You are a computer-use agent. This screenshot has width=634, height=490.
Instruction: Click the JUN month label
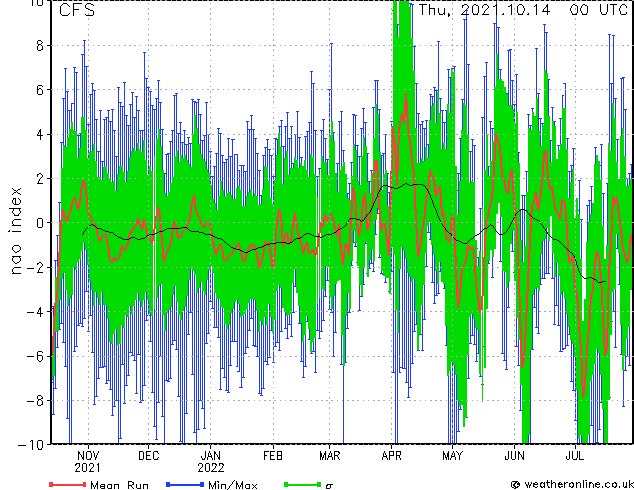pyautogui.click(x=514, y=456)
